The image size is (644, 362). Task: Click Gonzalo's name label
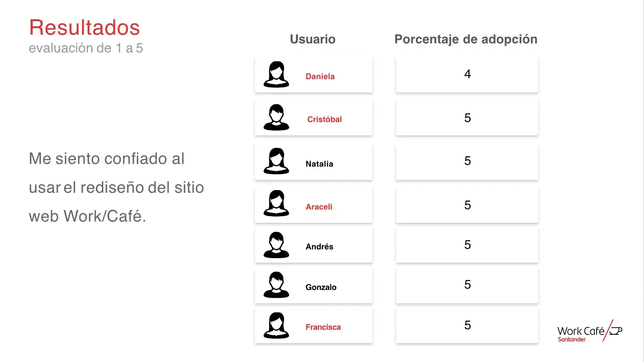coord(321,287)
